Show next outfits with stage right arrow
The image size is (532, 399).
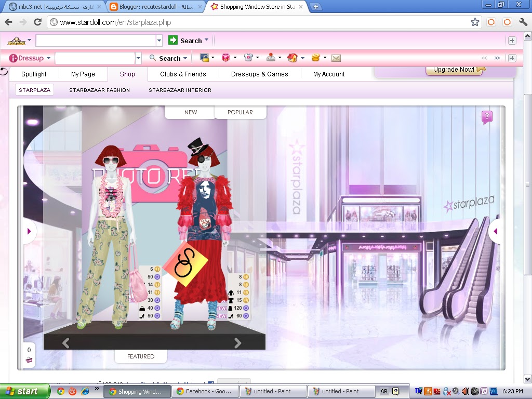pyautogui.click(x=238, y=343)
